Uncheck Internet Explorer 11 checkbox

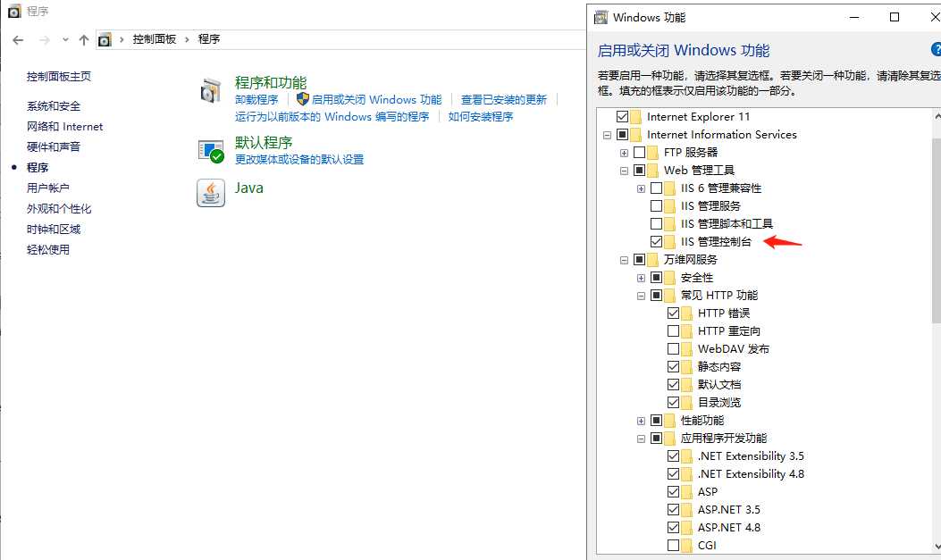[622, 116]
